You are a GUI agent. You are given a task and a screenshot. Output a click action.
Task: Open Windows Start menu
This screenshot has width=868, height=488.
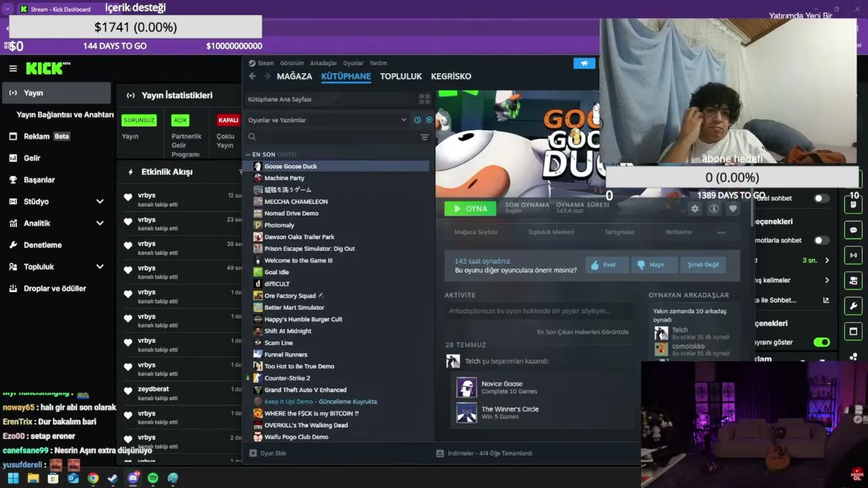tap(13, 479)
